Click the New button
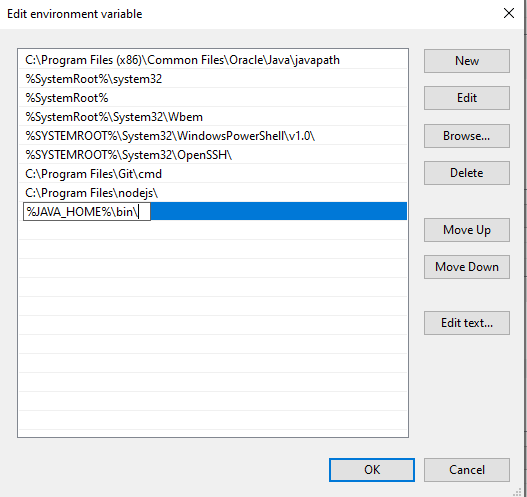Viewport: 527px width, 497px height. coord(467,61)
